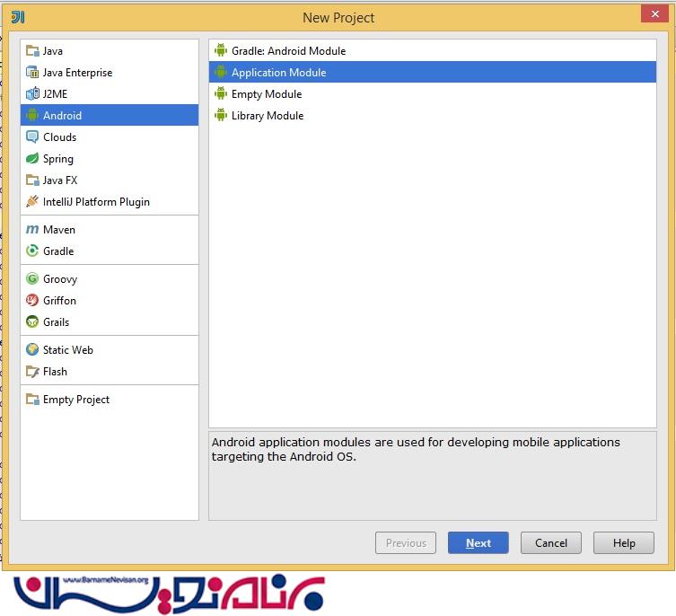
Task: Select Library Module template
Action: pos(267,116)
